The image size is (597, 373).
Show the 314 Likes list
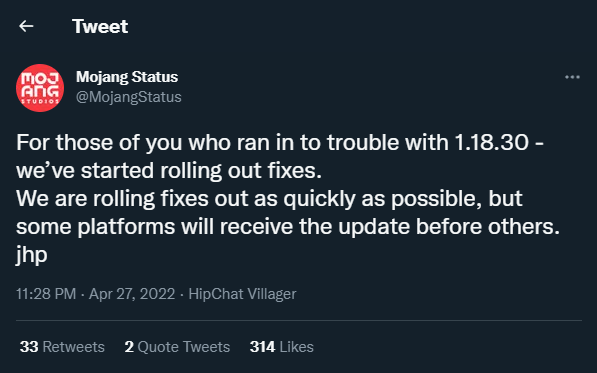coord(281,347)
